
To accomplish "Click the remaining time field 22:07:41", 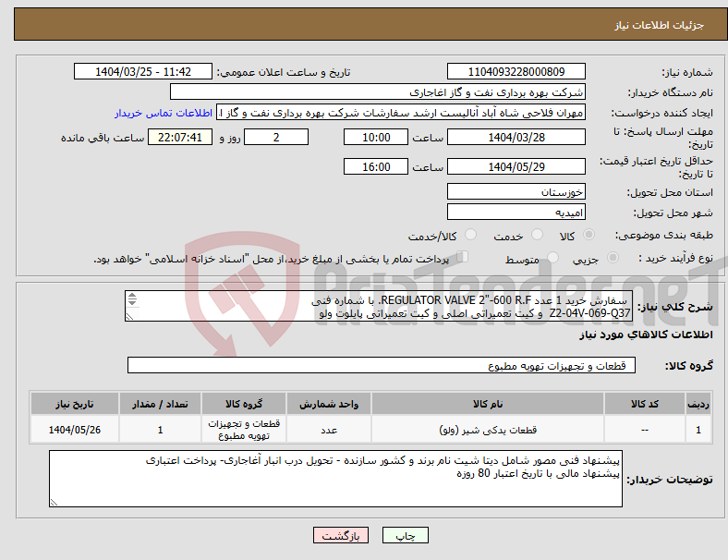I will (x=180, y=137).
